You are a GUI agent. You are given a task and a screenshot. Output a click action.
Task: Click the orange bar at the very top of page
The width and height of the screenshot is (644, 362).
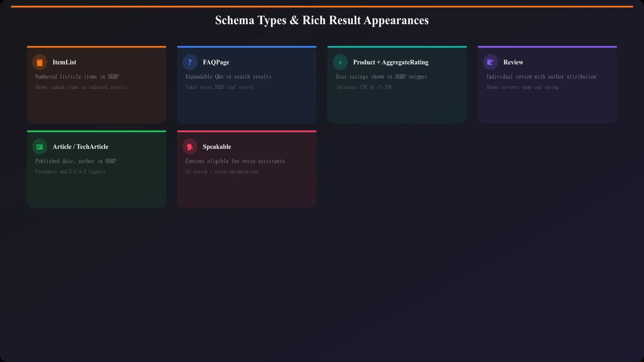(x=322, y=6)
